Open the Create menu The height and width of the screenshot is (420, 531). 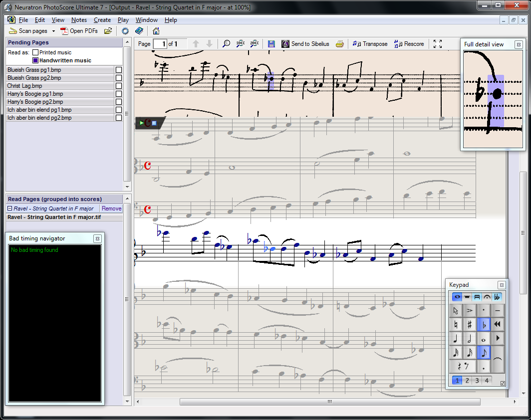pyautogui.click(x=102, y=20)
